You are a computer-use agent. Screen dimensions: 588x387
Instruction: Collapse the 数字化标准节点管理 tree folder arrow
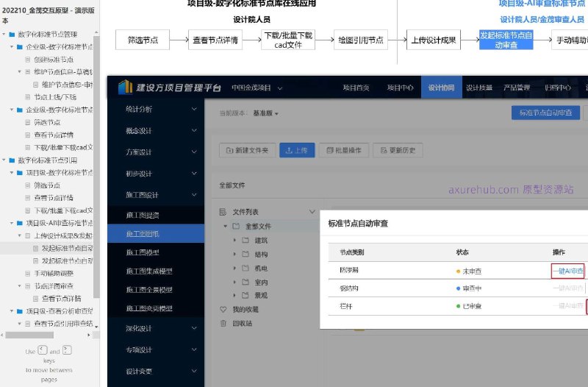pos(4,34)
